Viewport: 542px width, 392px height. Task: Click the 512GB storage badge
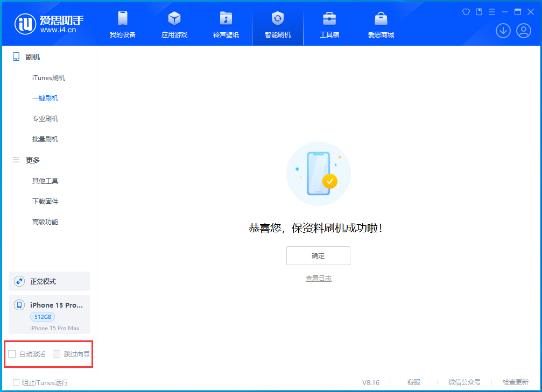(x=43, y=316)
